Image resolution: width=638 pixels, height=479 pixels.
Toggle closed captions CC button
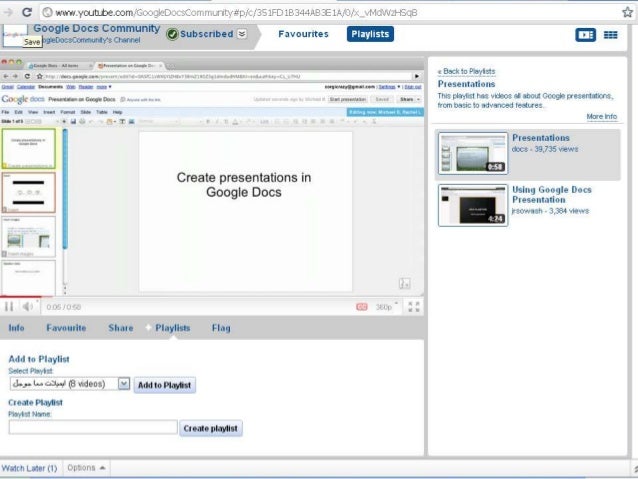click(x=362, y=306)
